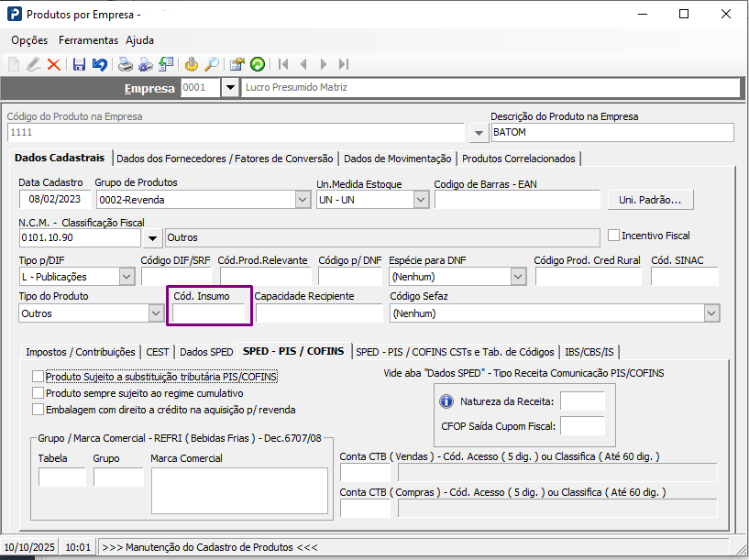The height and width of the screenshot is (560, 749).
Task: Click the blue info icon beside Natureza da Receita
Action: point(447,401)
